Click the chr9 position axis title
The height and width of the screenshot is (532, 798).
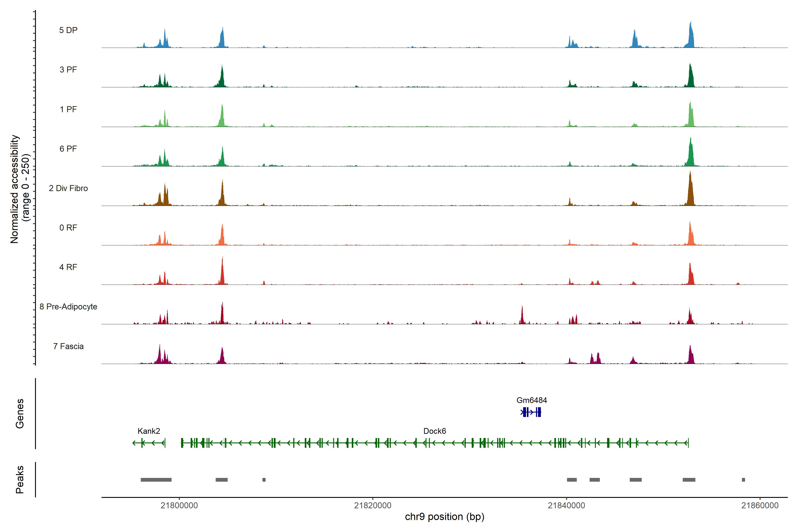444,517
